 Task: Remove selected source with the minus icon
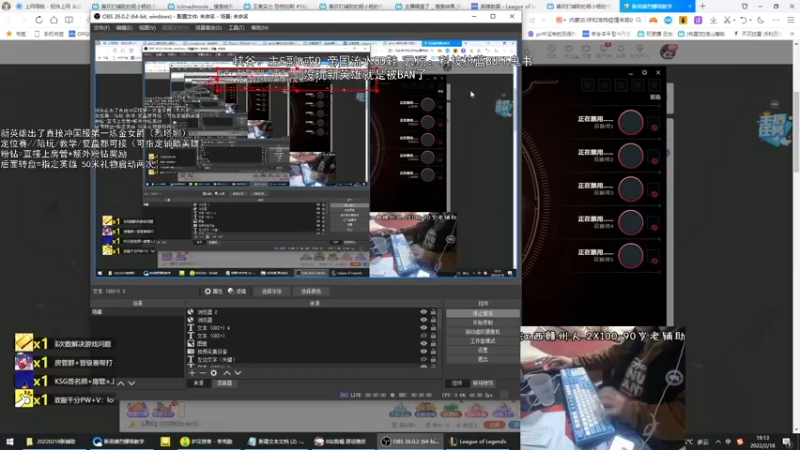pyautogui.click(x=203, y=373)
